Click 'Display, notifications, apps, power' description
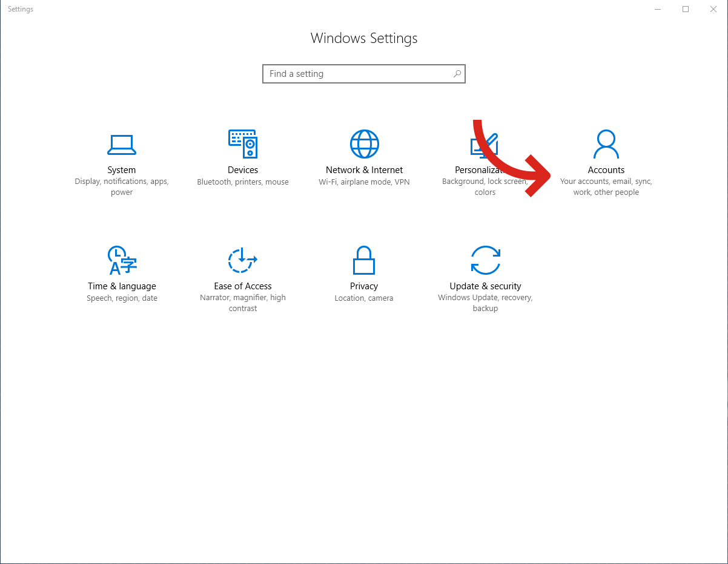Image resolution: width=728 pixels, height=564 pixels. pyautogui.click(x=122, y=187)
